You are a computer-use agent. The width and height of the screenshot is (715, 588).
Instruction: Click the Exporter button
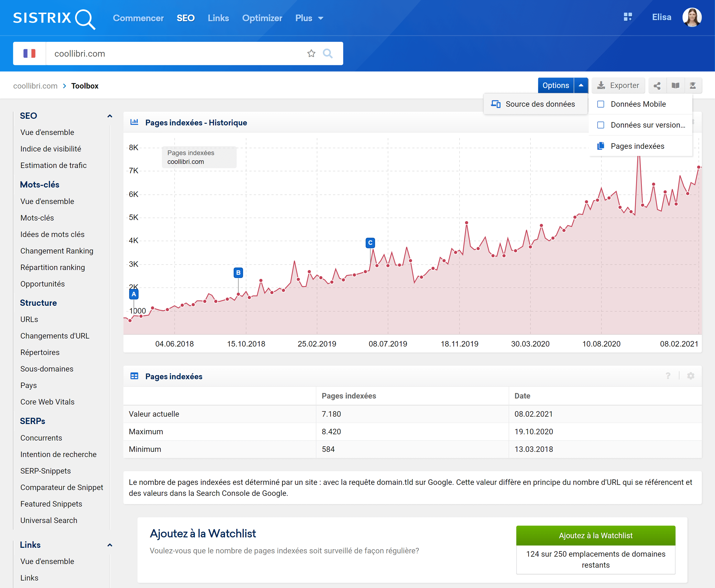618,85
